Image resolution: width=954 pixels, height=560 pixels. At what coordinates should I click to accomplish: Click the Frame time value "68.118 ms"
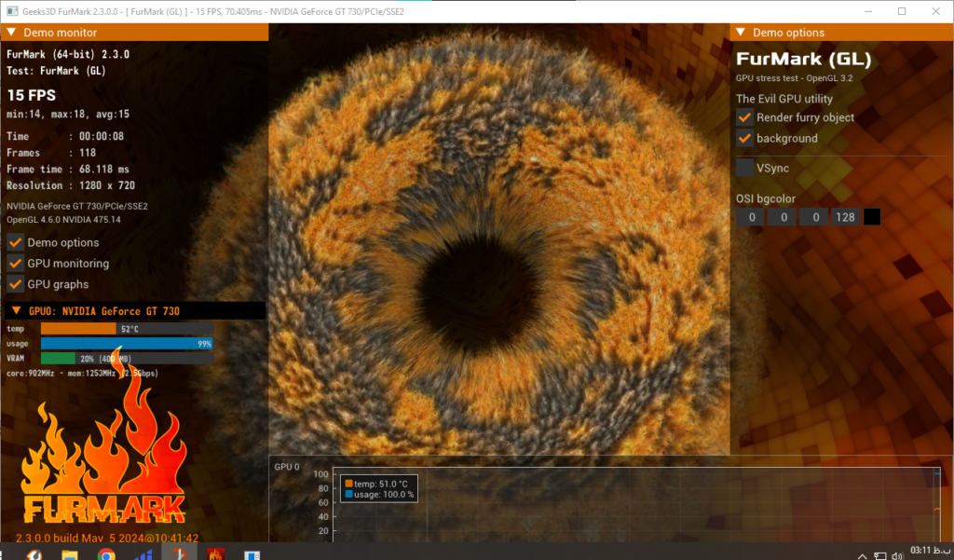coord(104,170)
